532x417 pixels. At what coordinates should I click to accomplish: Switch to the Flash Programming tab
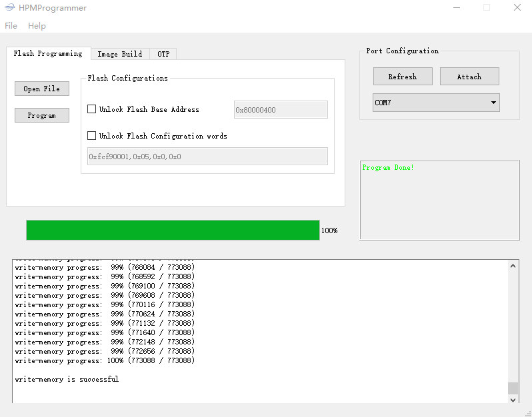pyautogui.click(x=48, y=53)
